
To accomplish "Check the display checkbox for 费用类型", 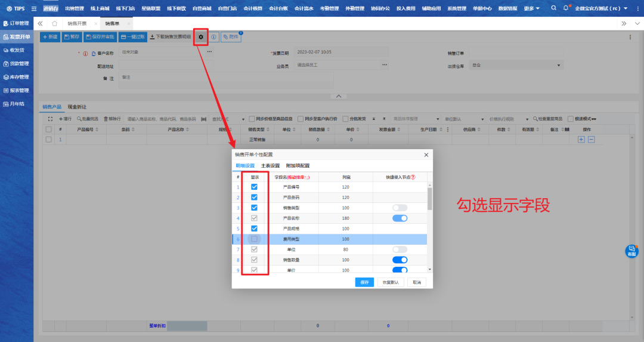I will click(255, 239).
